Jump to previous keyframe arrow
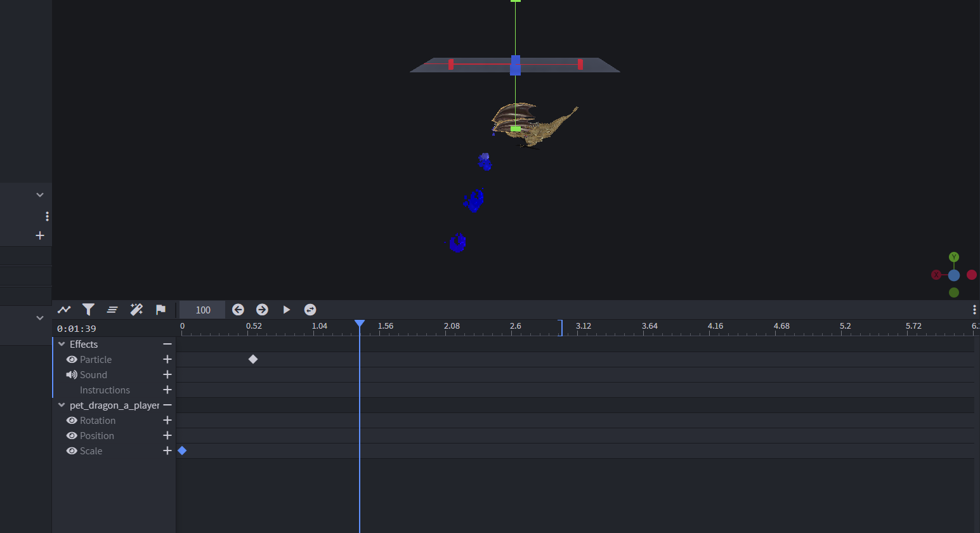This screenshot has width=980, height=533. [238, 310]
